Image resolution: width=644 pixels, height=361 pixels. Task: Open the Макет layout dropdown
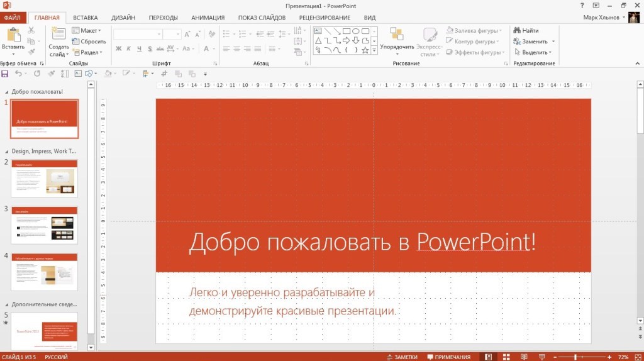86,30
